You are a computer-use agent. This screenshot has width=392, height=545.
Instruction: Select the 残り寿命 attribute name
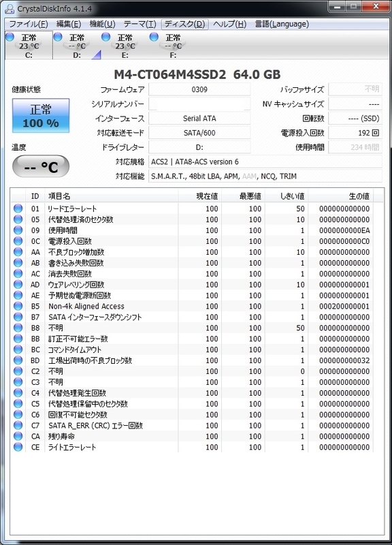[x=61, y=436]
